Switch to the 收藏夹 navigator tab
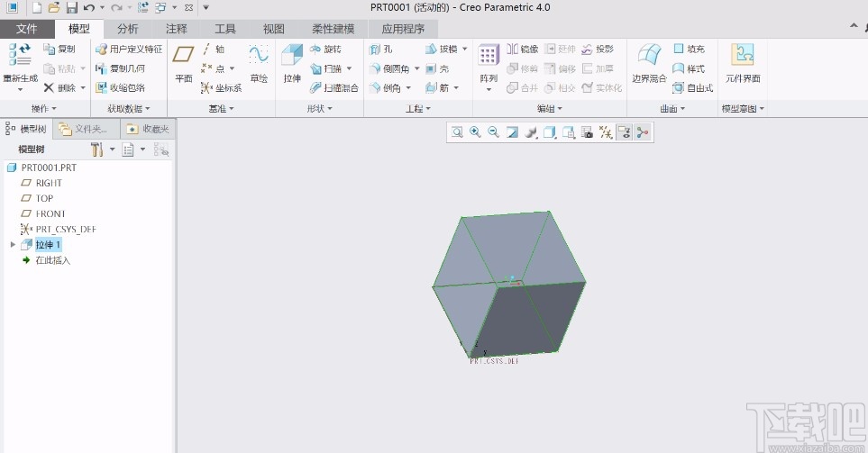868x453 pixels. 149,129
